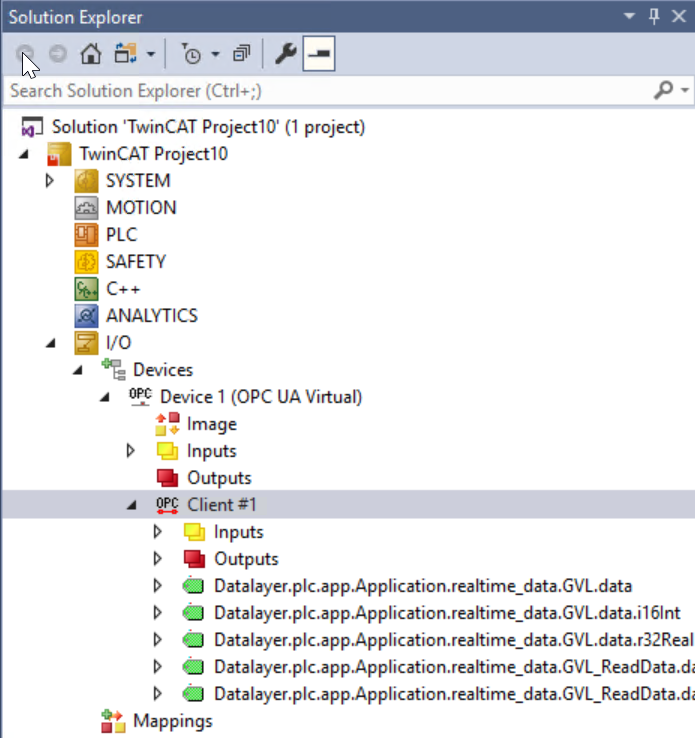
Task: Click the Switch Views icon
Action: pos(125,54)
